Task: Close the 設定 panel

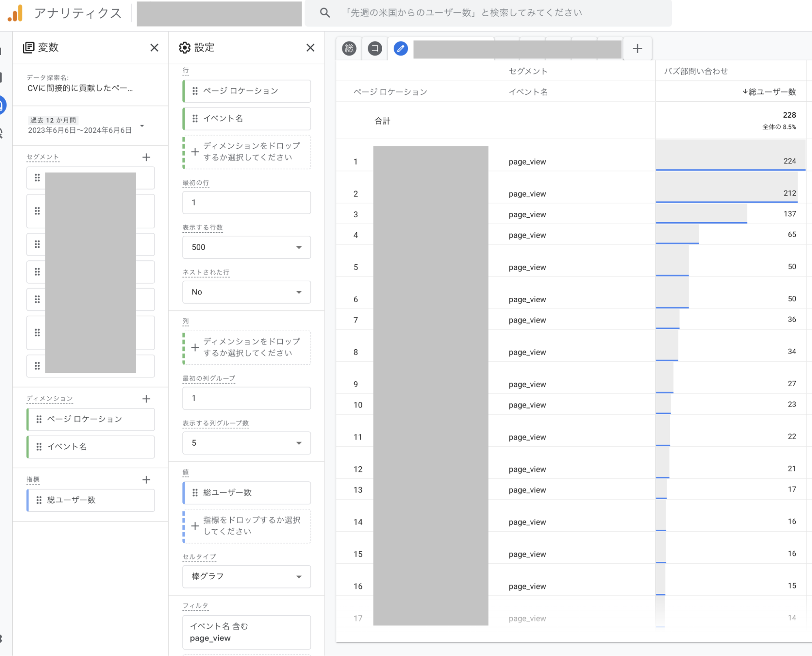Action: [310, 48]
